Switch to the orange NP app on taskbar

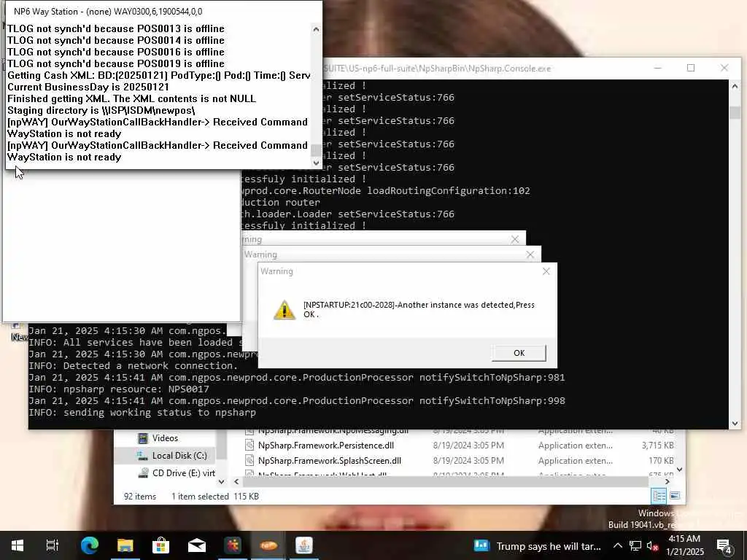[268, 545]
